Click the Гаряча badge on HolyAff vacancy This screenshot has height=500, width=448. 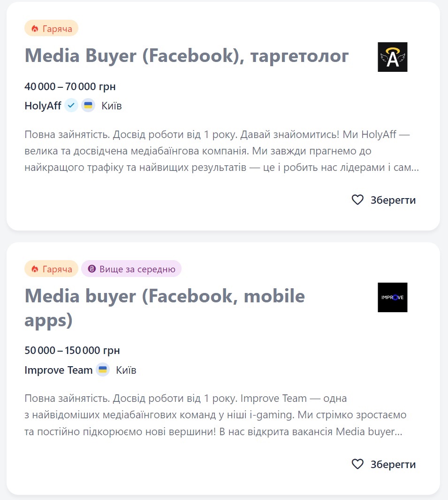click(51, 29)
